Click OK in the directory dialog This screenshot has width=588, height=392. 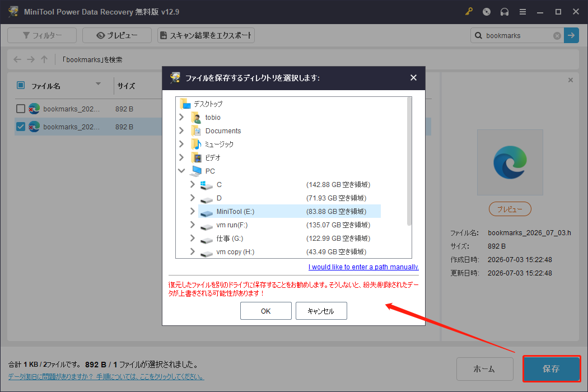click(x=266, y=311)
